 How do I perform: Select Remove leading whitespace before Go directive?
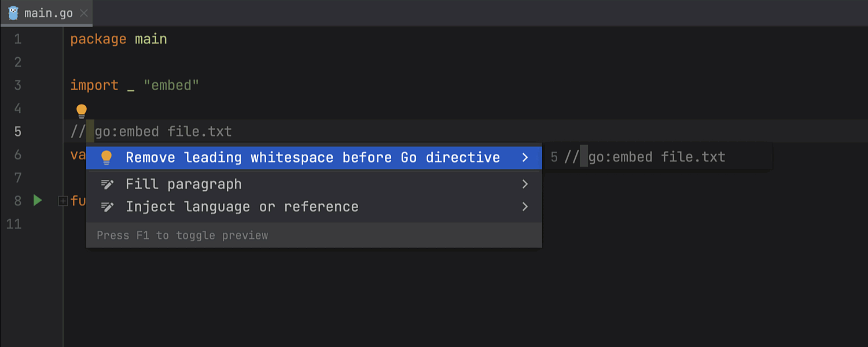pos(312,157)
